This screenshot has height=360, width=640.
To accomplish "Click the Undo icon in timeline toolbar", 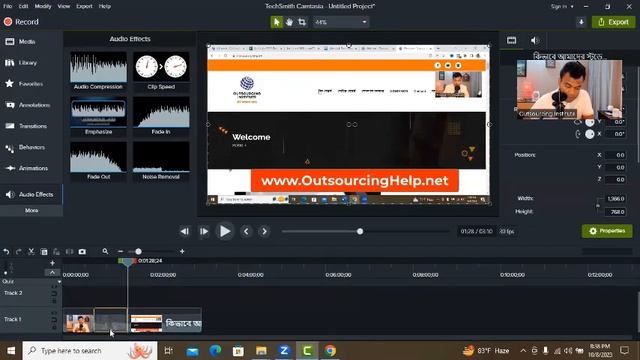I will click(6, 252).
